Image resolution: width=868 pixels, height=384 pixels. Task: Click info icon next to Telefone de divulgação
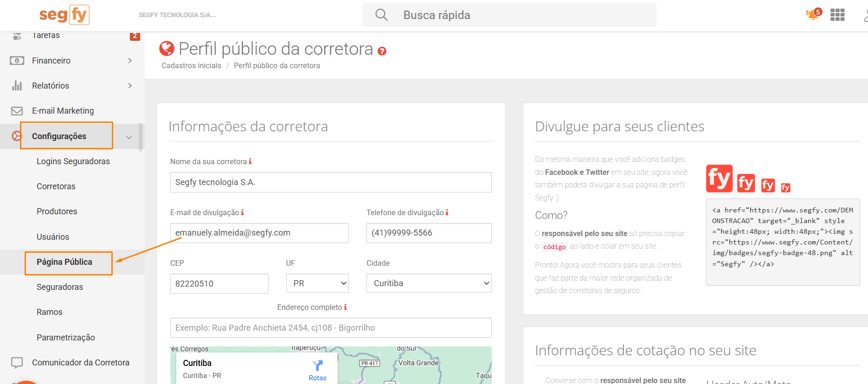point(447,212)
